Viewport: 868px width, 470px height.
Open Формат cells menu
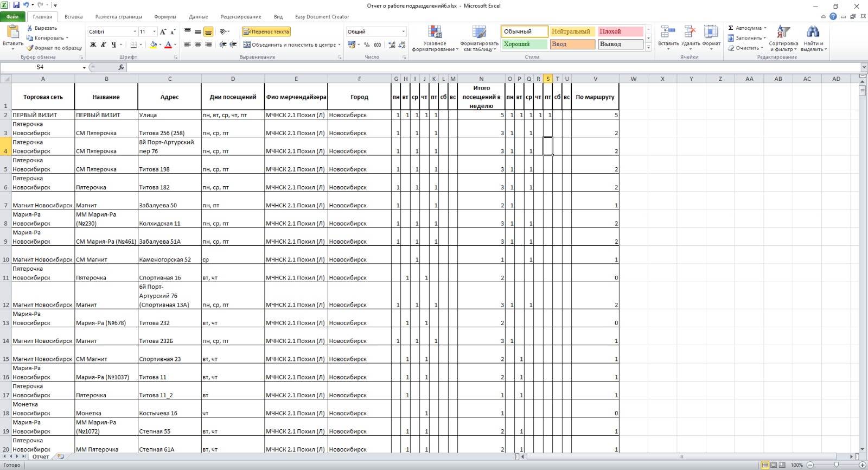coord(711,37)
